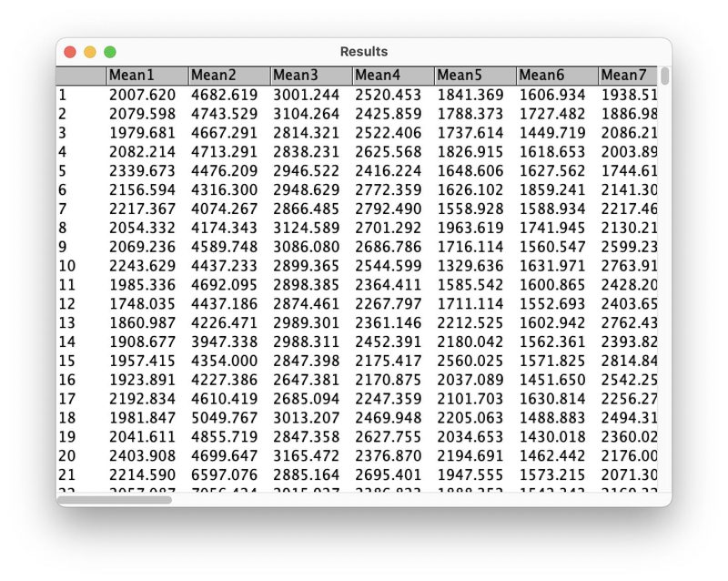Image resolution: width=728 pixels, height=581 pixels.
Task: Click the cell value 4692.095
Action: pos(224,285)
